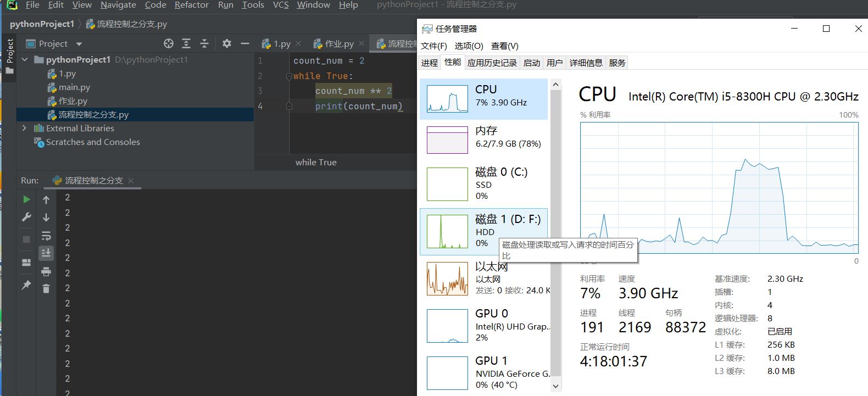The width and height of the screenshot is (868, 396).
Task: Select CPU in performance sidebar
Action: (x=484, y=99)
